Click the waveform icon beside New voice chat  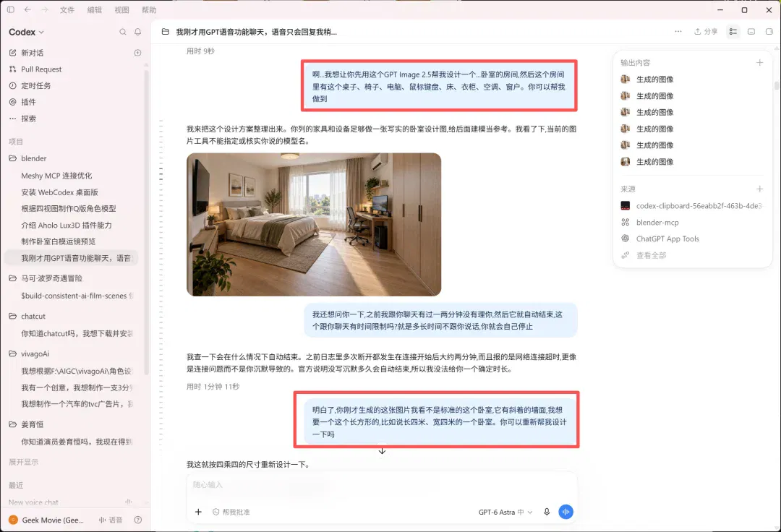(129, 502)
